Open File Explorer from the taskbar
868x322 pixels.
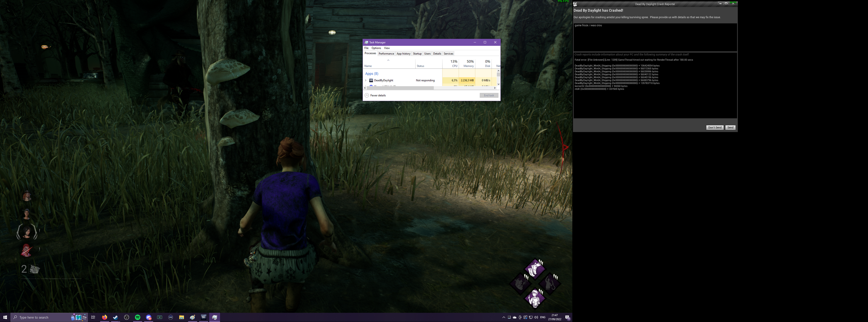pyautogui.click(x=182, y=317)
